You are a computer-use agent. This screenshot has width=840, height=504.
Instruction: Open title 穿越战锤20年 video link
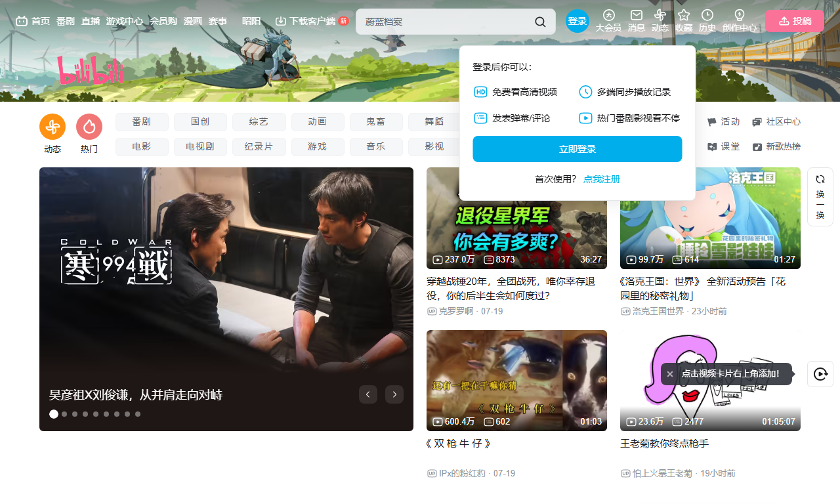(x=511, y=289)
